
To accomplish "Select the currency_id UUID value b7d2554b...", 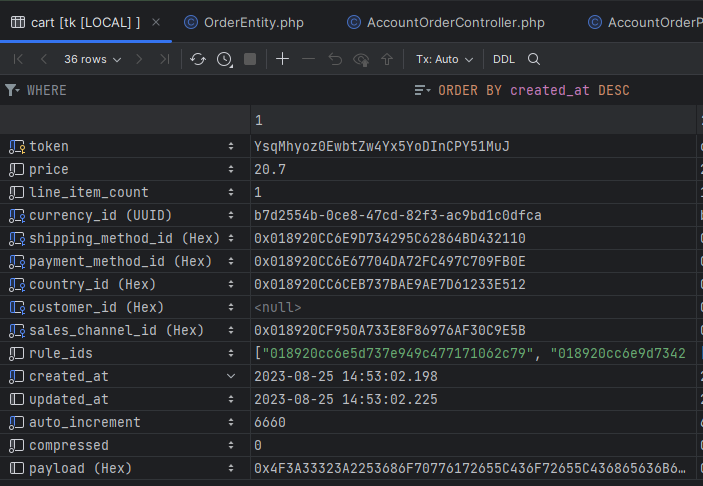I will pyautogui.click(x=473, y=215).
